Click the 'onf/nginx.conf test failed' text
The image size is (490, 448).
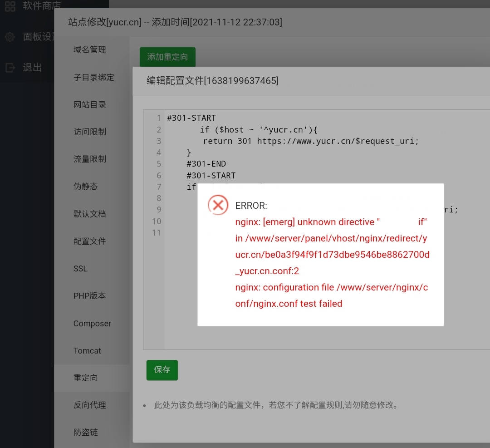pos(289,304)
